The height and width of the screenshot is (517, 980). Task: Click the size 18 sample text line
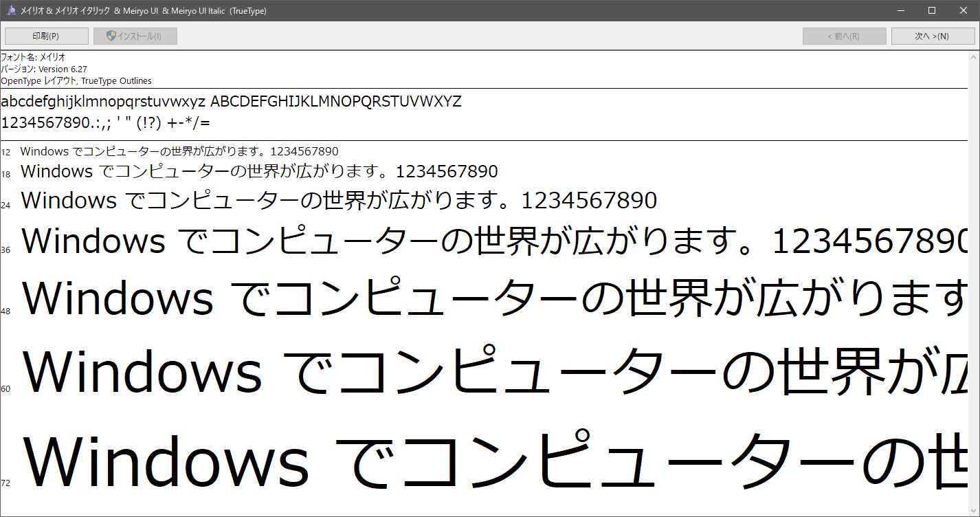pos(259,171)
